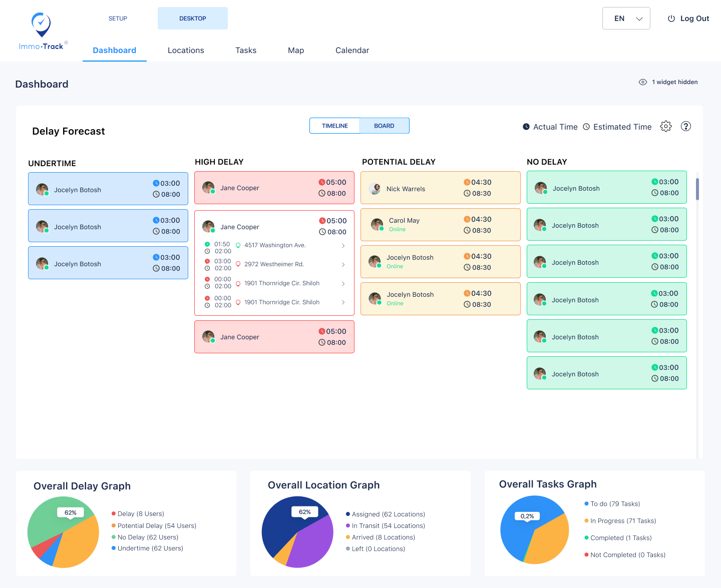Viewport: 721px width, 588px height.
Task: Expand the 4517 Washington Ave. row chevron
Action: (x=343, y=245)
